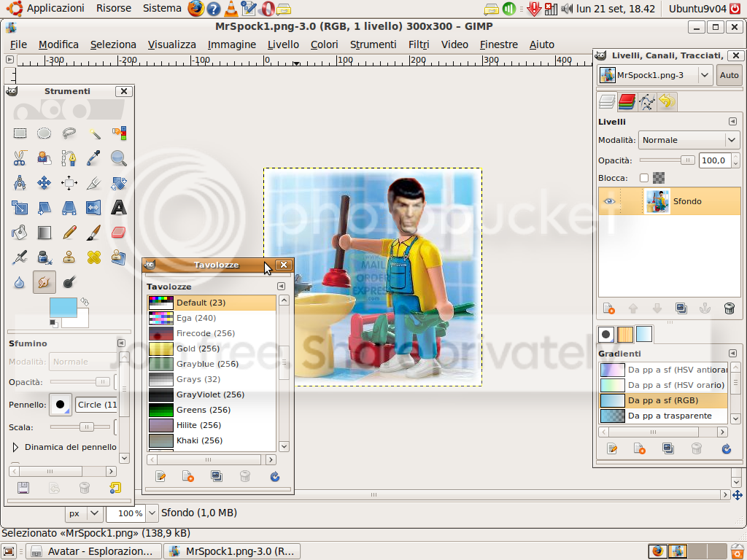Toggle the Blocca lock pixels checkbox
Viewport: 747px width, 560px height.
[643, 178]
